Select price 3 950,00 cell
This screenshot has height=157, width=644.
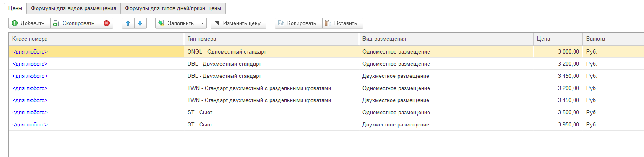tap(558, 125)
